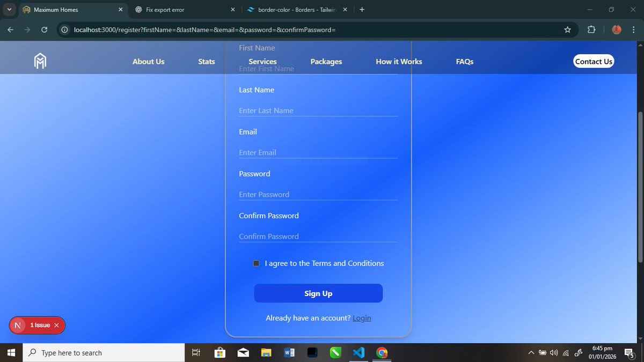
Task: Open the Packages nav item
Action: 326,62
